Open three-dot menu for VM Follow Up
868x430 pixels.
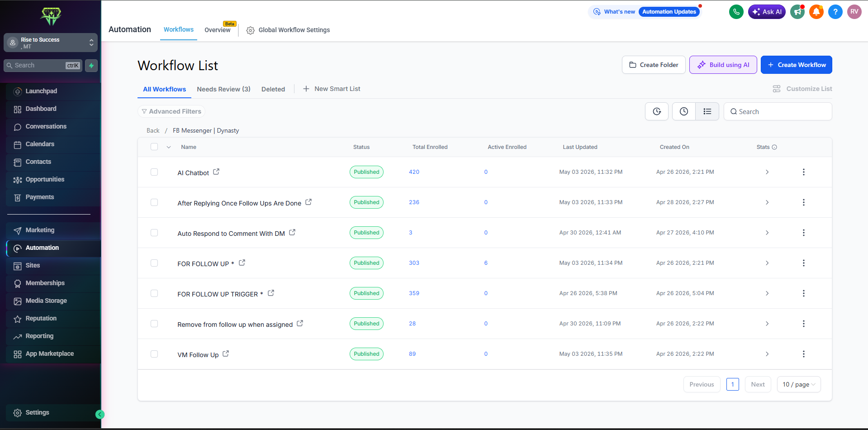pyautogui.click(x=804, y=354)
